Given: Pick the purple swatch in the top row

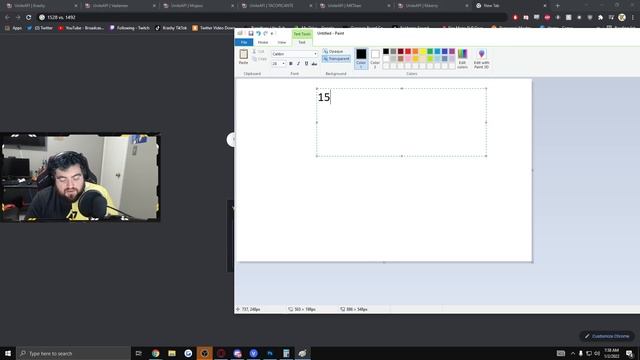Looking at the screenshot, I should point(452,51).
